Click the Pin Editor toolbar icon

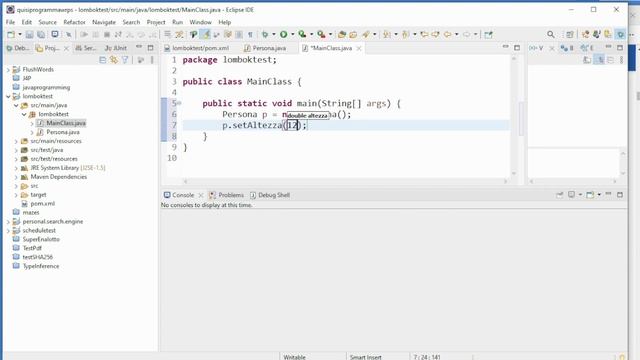pos(488,35)
